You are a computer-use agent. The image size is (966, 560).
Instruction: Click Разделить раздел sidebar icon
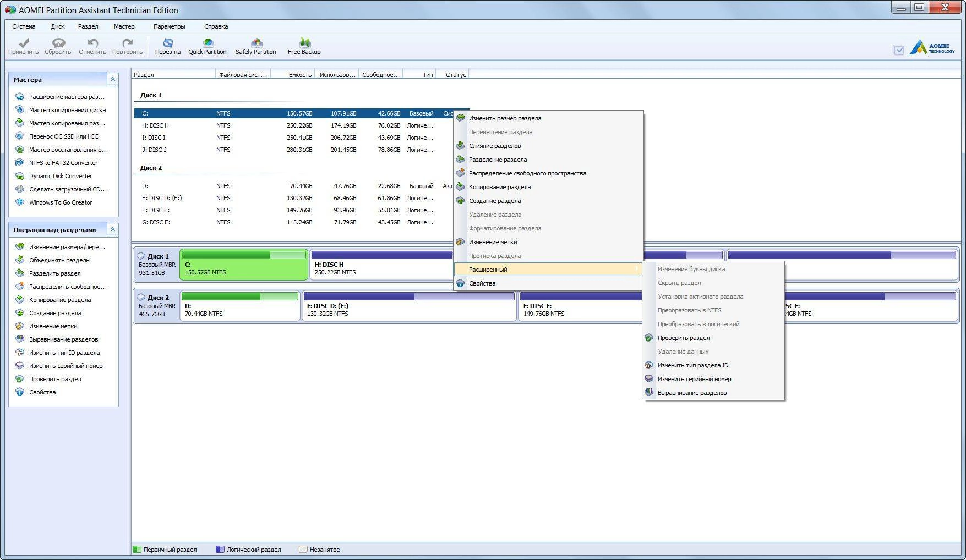[20, 273]
